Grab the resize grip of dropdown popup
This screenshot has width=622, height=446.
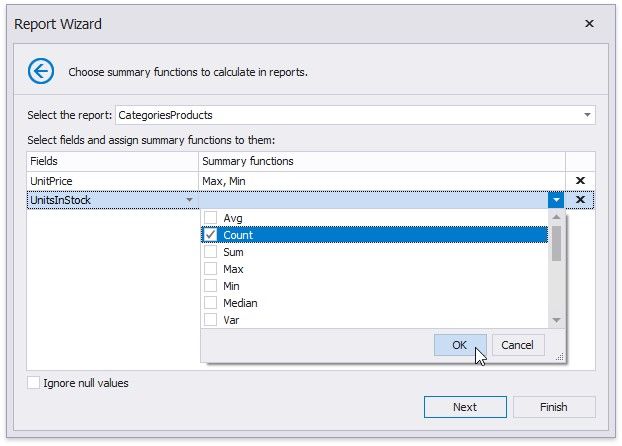[560, 356]
